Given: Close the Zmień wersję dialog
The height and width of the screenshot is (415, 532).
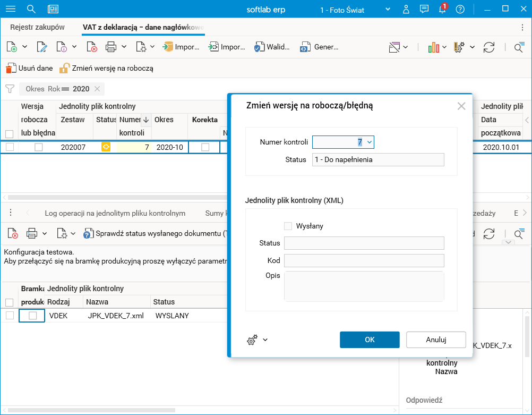Looking at the screenshot, I should click(x=461, y=106).
